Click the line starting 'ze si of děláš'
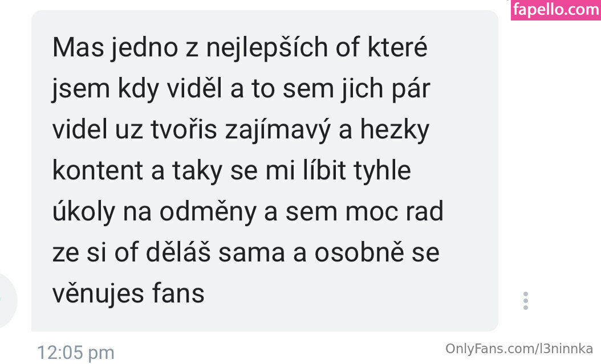This screenshot has width=601, height=364. 246,252
